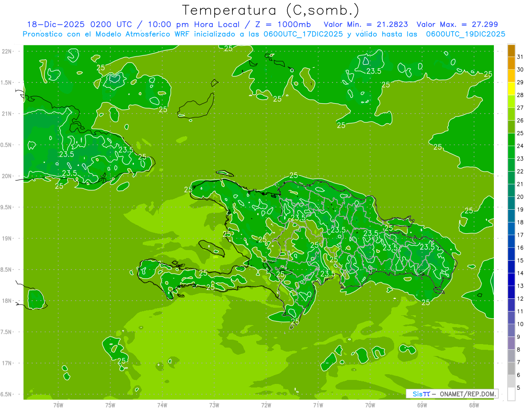Click the "72W" longitude label
This screenshot has height=411, width=532.
(x=266, y=405)
